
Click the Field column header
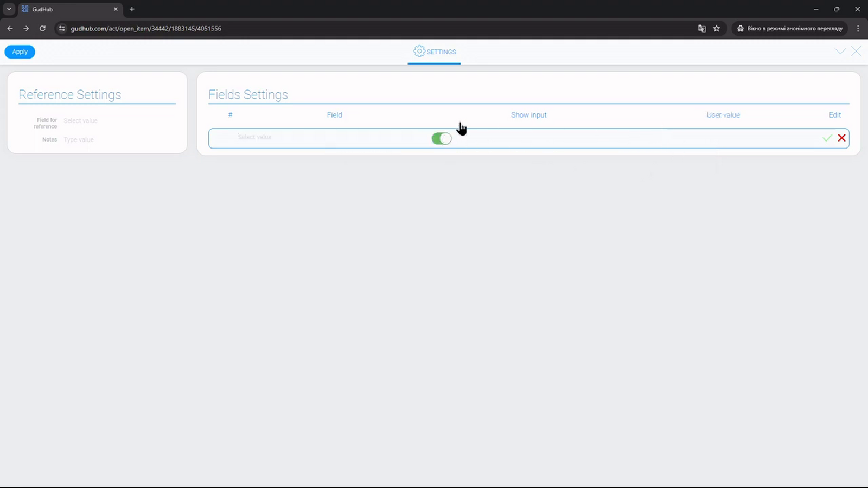(x=335, y=115)
